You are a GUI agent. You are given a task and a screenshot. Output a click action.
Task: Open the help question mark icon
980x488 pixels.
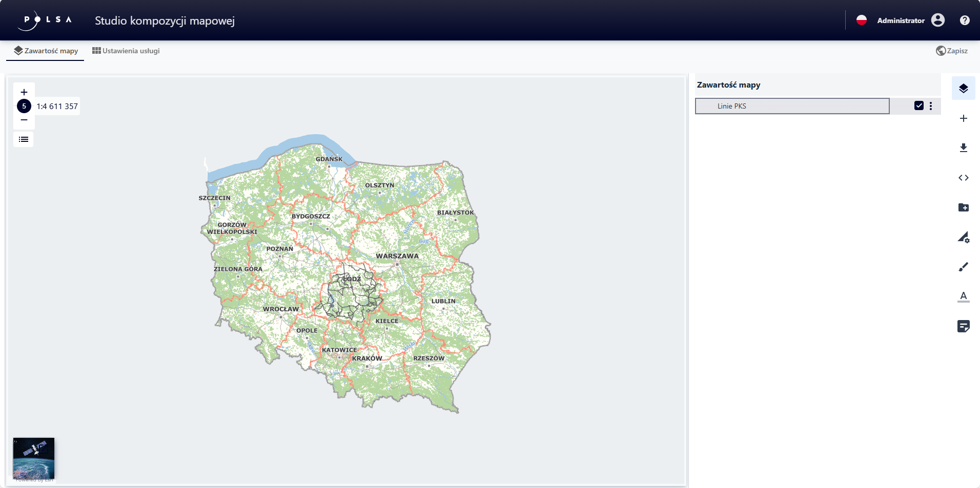[x=964, y=20]
